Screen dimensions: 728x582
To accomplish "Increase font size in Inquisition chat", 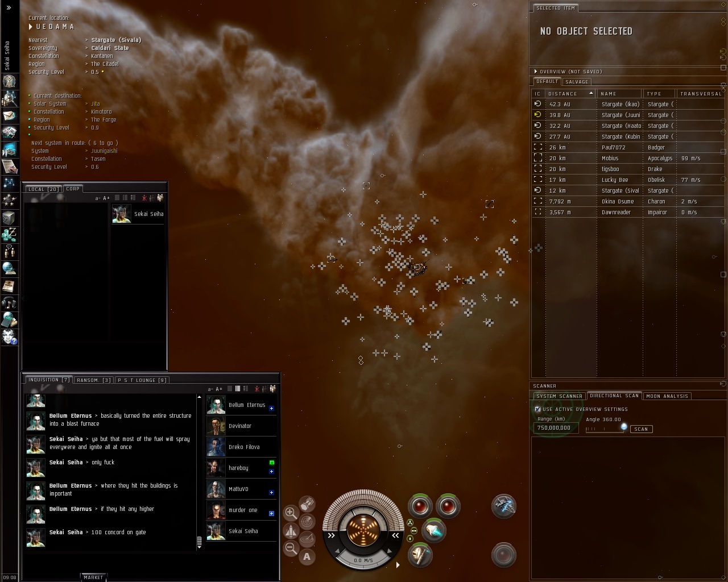I will (x=219, y=389).
